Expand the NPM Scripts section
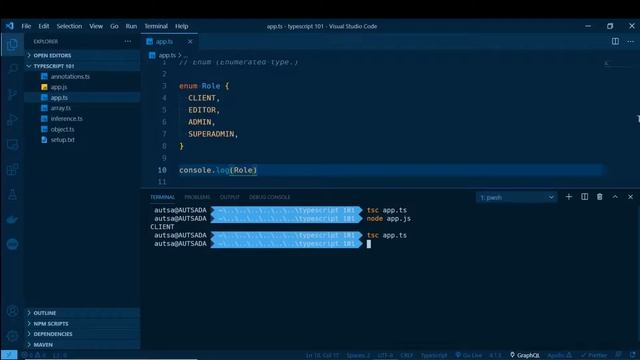640x360 pixels. tap(82, 324)
